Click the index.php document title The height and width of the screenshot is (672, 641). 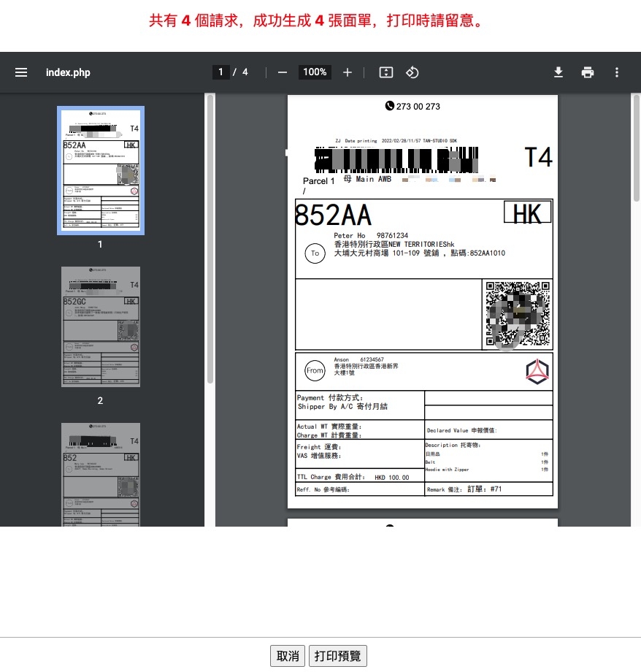tap(68, 72)
